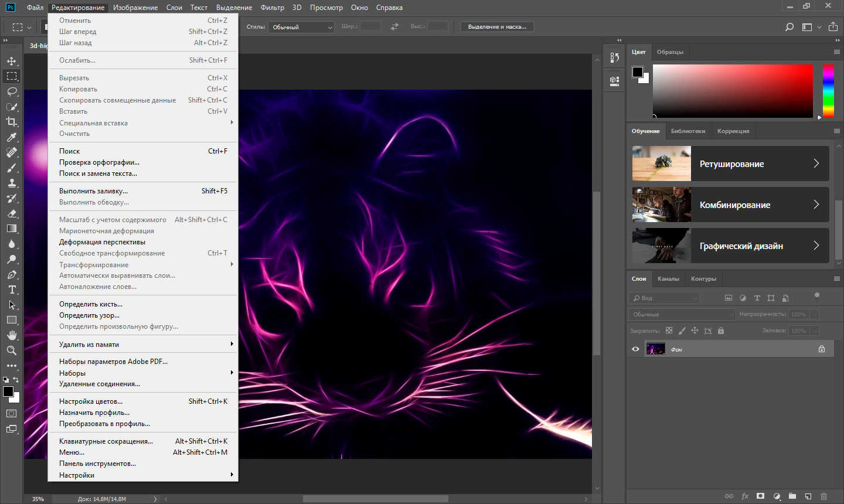
Task: Select the Lasso tool
Action: pyautogui.click(x=12, y=91)
